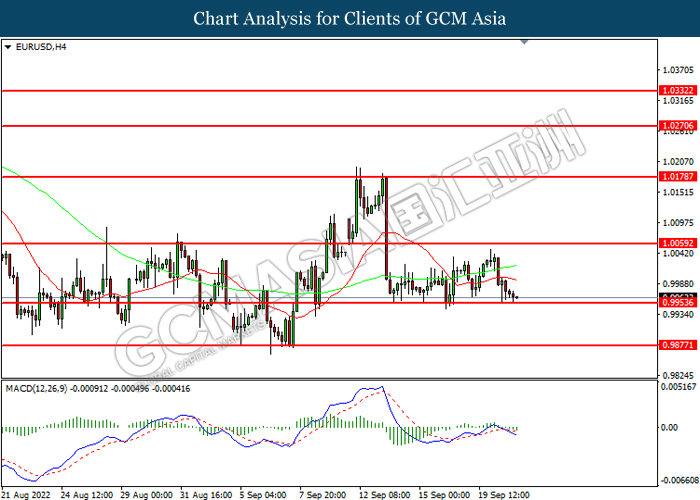Click the 0.98245 price scale value
The image size is (700, 500).
[x=679, y=376]
